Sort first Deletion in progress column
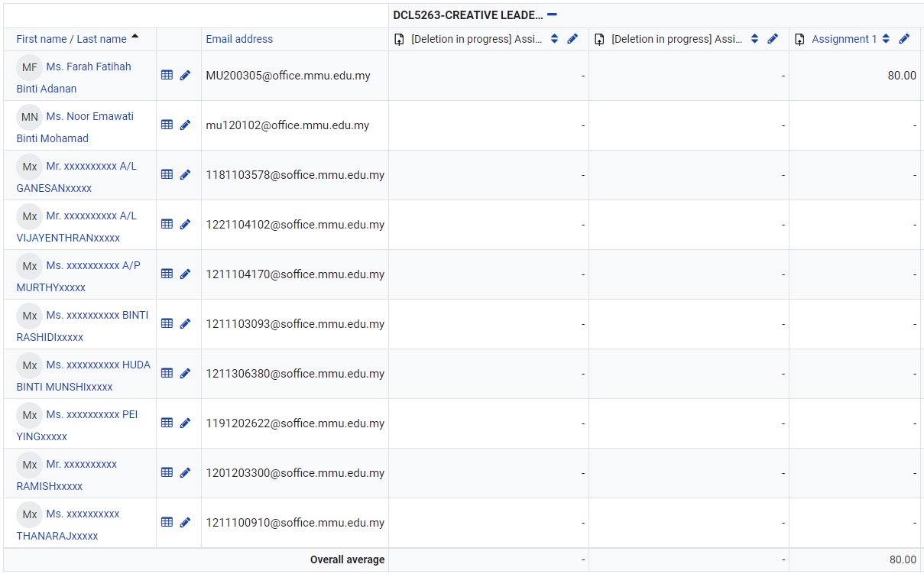924x574 pixels. [555, 39]
